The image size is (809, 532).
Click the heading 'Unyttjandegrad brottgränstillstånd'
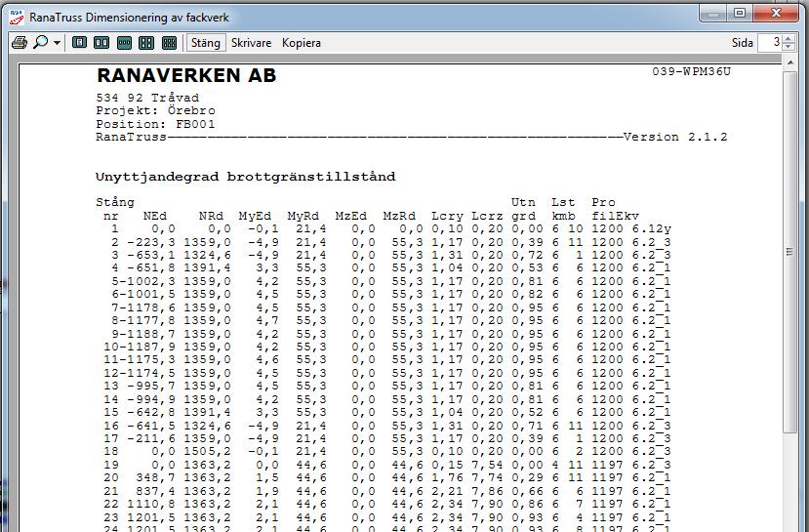[246, 177]
